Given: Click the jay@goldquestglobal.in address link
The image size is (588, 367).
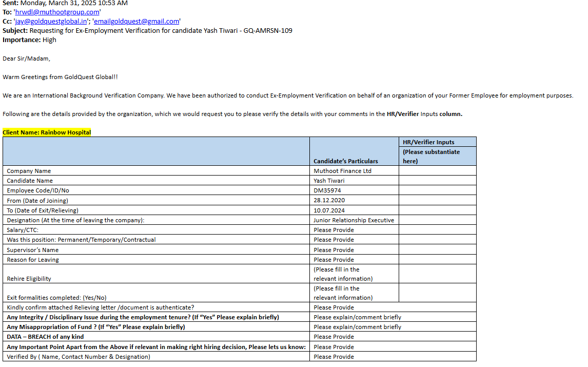Looking at the screenshot, I should [x=51, y=22].
